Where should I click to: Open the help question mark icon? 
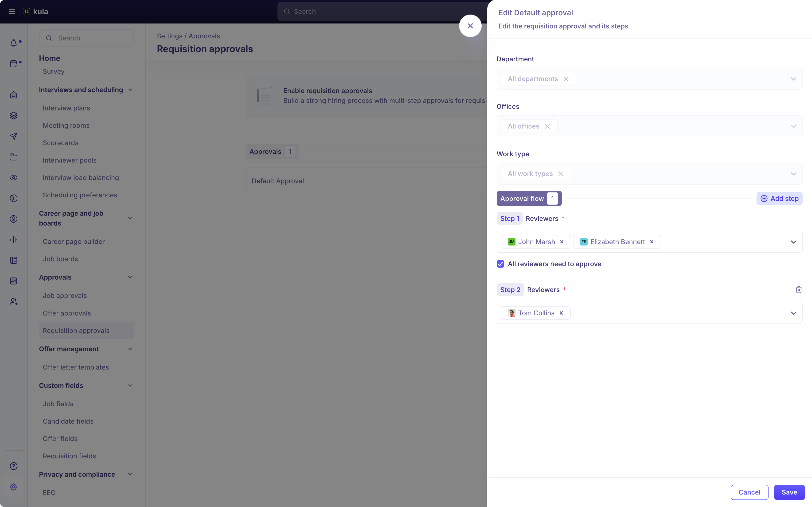point(13,466)
